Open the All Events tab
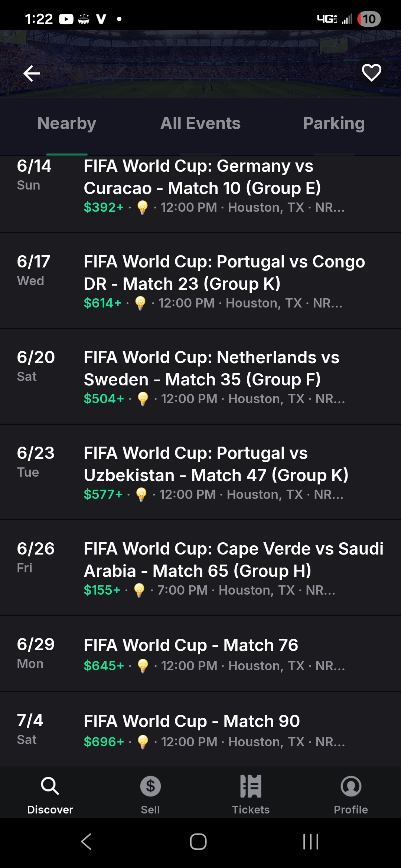Screen dimensions: 401x868 200,124
